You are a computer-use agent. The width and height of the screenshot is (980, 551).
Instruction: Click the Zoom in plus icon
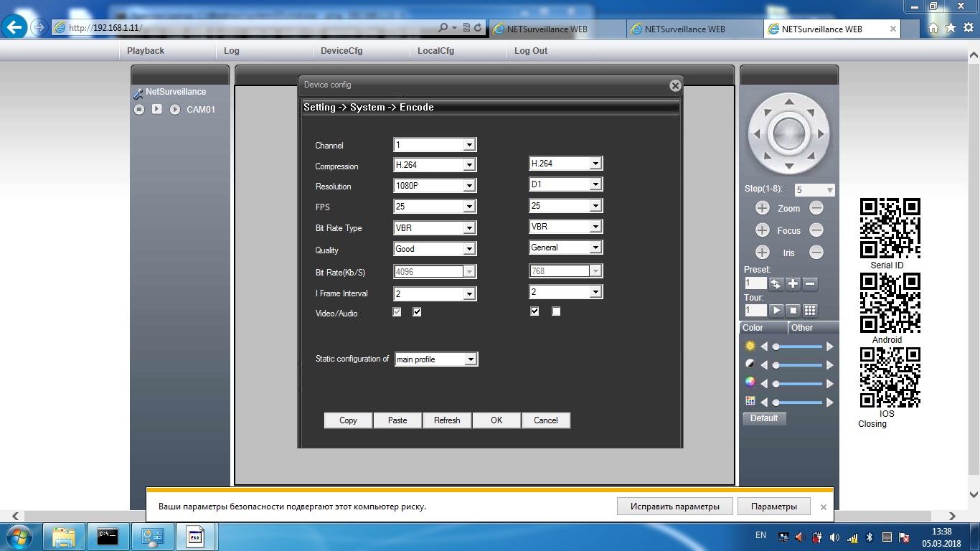(x=762, y=208)
